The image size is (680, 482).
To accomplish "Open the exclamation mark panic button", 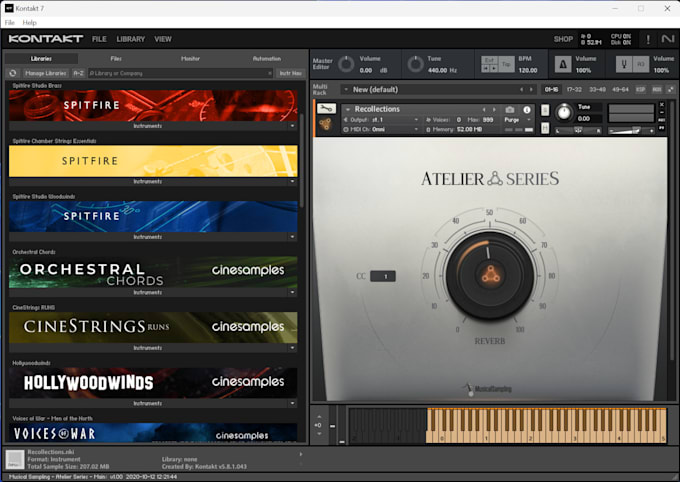I will pos(648,39).
